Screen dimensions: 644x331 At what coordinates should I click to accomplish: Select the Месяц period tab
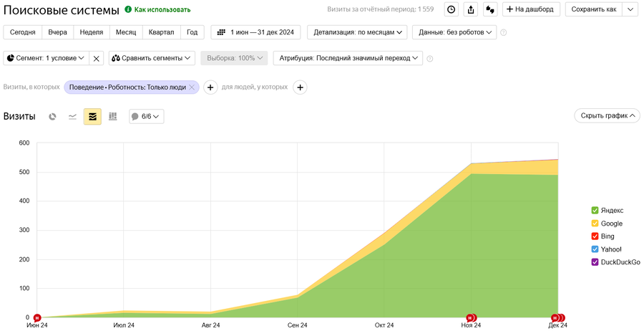(x=126, y=32)
